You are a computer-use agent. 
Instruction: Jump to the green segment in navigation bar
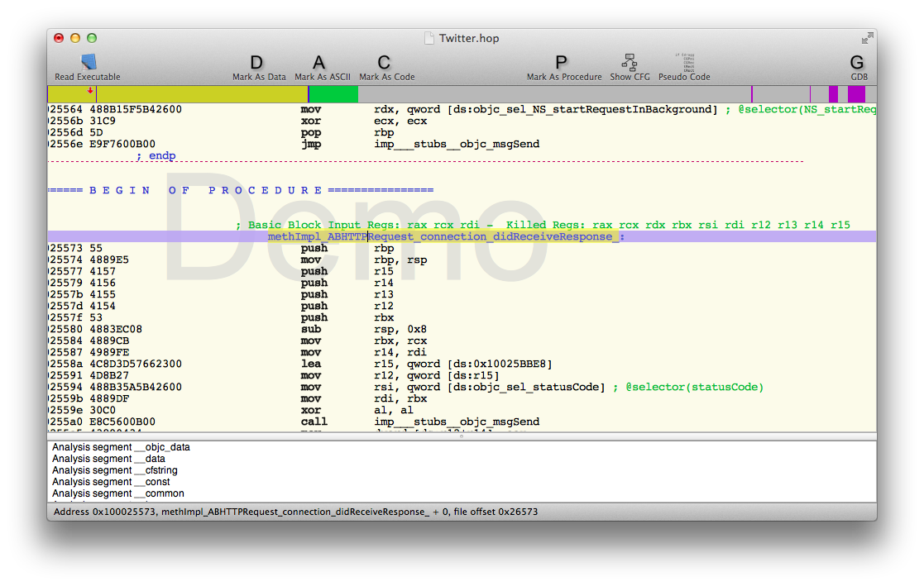click(333, 94)
